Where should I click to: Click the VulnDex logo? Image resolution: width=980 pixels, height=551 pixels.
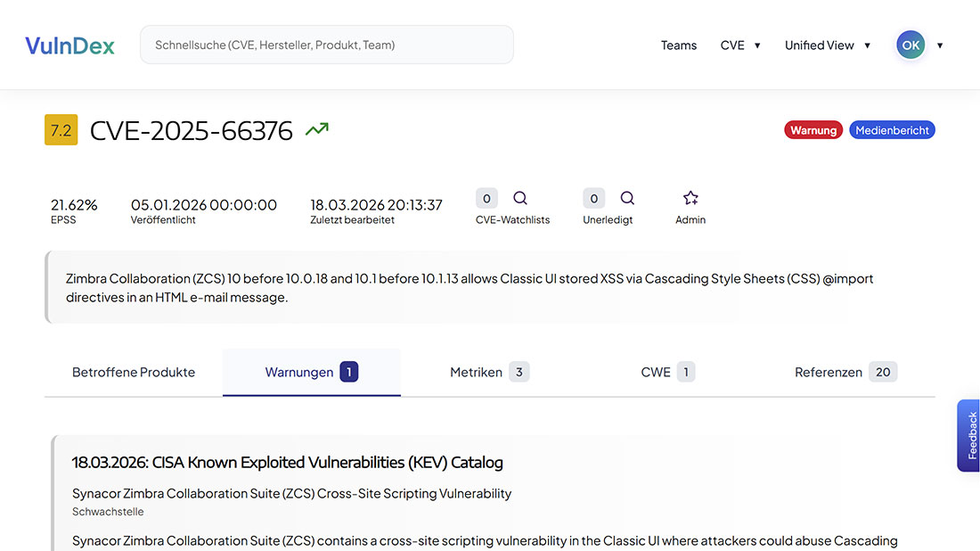(69, 45)
